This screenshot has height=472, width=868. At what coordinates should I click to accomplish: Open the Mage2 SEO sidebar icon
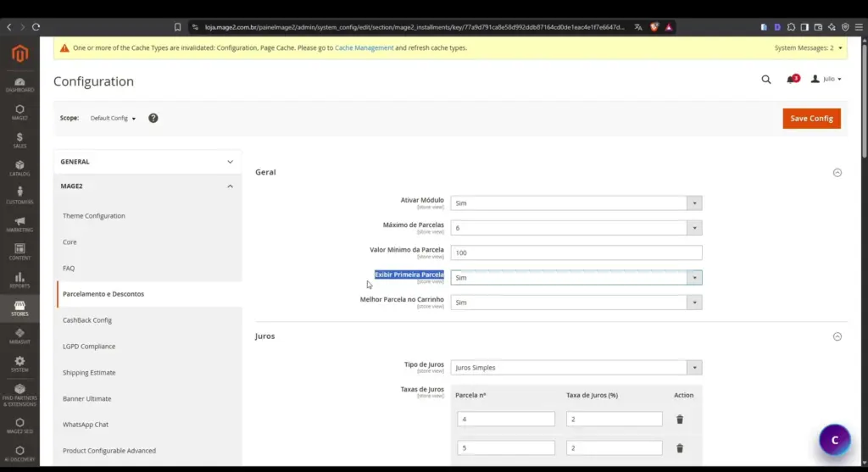[20, 426]
